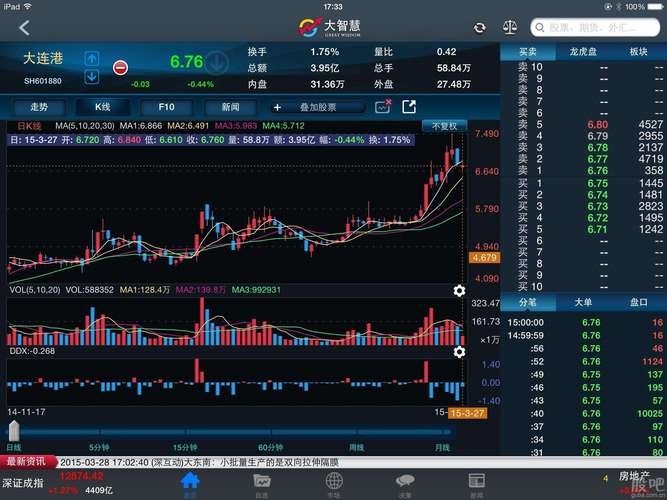The image size is (667, 500).
Task: Select the 5分钟 chart period
Action: [x=98, y=447]
